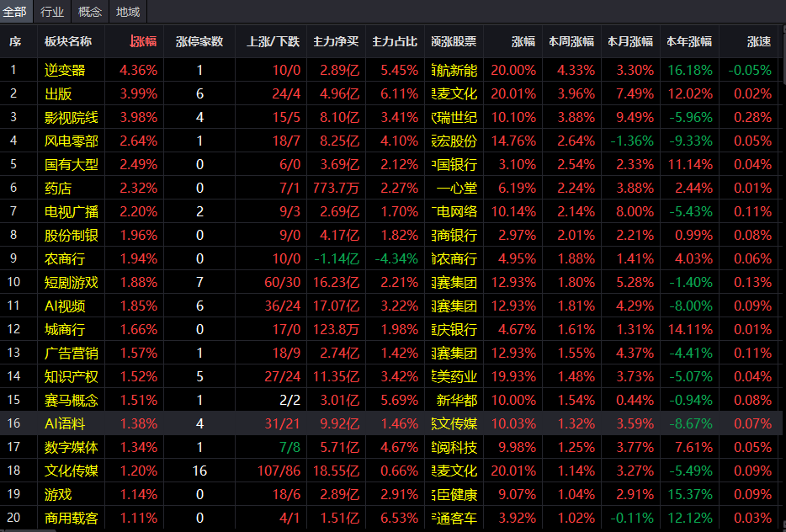Click the 板块名称 column header
This screenshot has width=786, height=532.
tap(68, 41)
